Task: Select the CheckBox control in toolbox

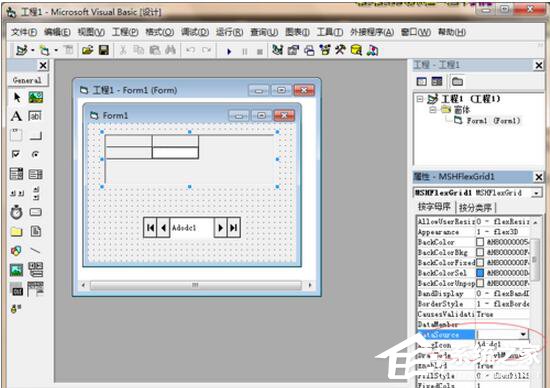Action: click(16, 154)
